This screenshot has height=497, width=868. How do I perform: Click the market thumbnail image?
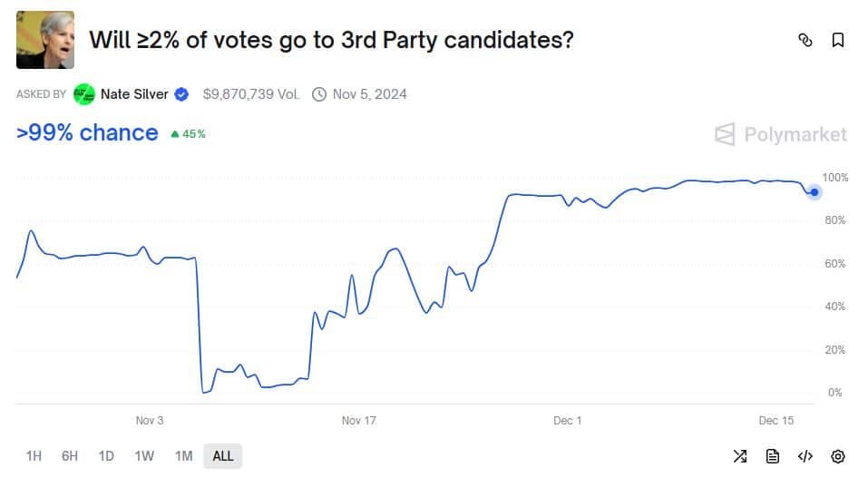(x=45, y=40)
